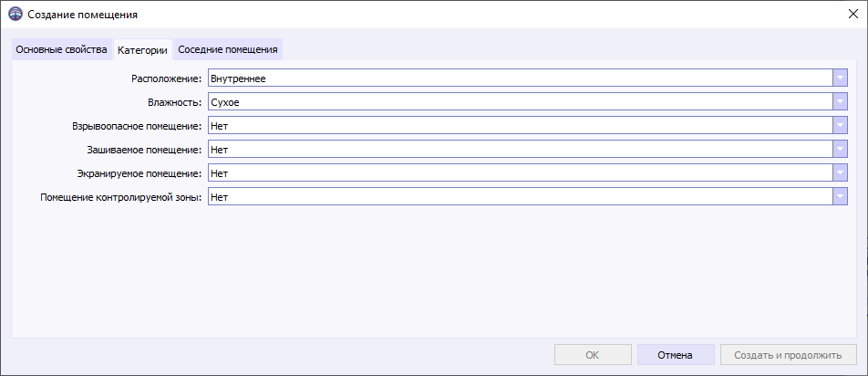Image resolution: width=868 pixels, height=376 pixels.
Task: Click the app icon in the title bar
Action: pyautogui.click(x=15, y=15)
